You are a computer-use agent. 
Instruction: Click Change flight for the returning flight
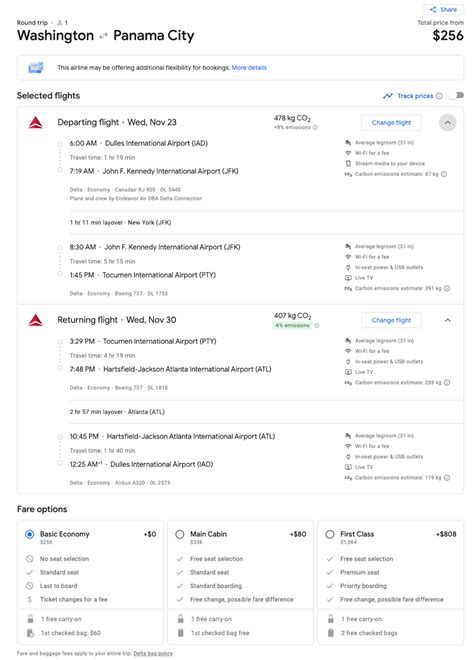click(x=391, y=320)
